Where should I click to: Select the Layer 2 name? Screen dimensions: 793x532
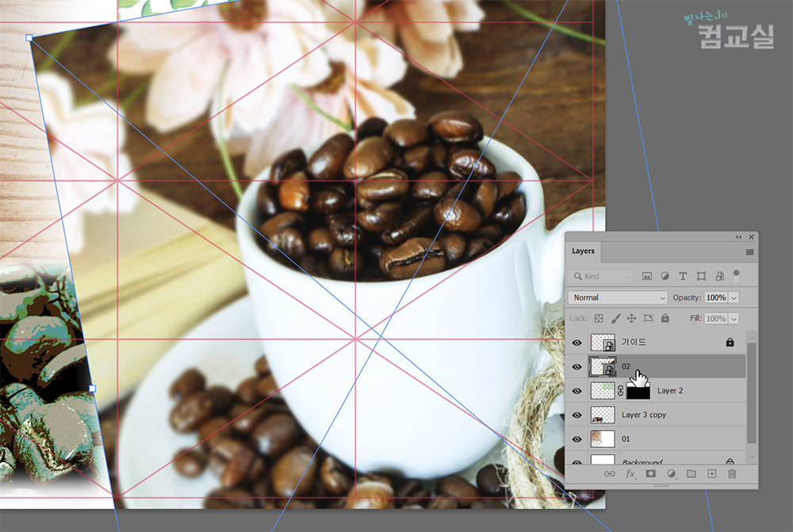[670, 390]
